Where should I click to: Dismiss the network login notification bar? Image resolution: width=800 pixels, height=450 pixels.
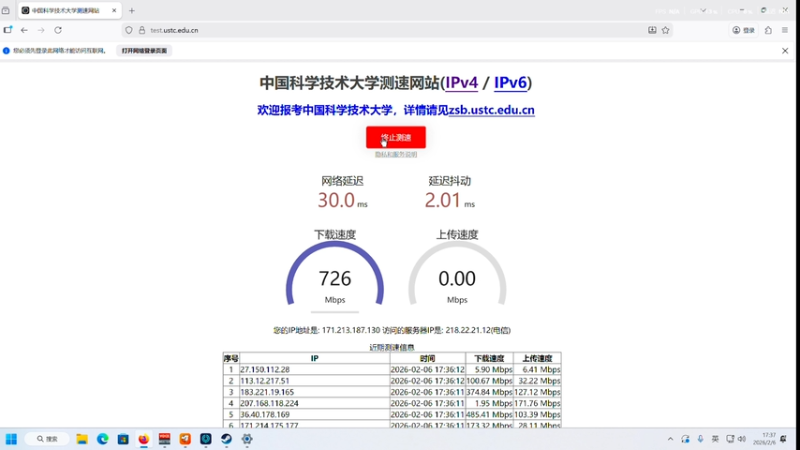[785, 51]
